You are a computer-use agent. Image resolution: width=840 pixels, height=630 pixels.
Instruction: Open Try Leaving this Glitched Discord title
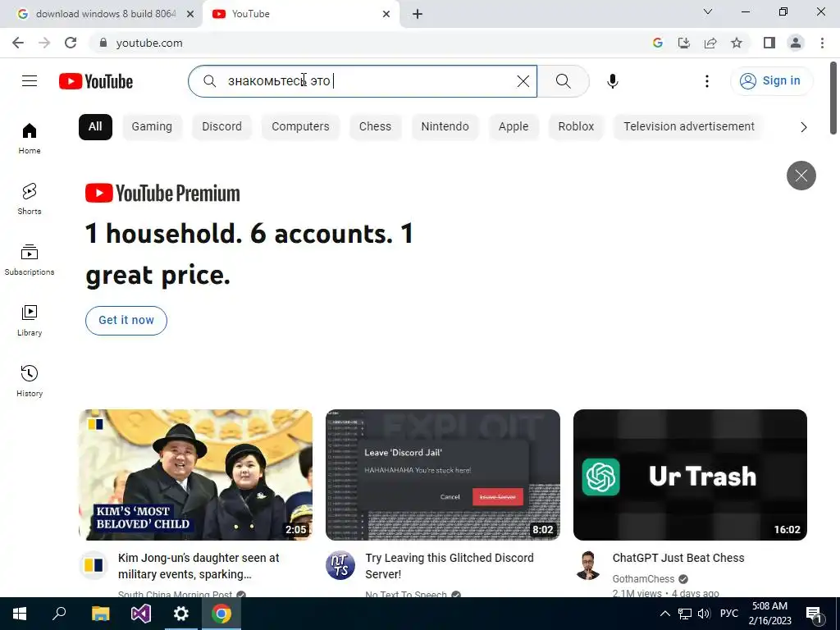(450, 566)
